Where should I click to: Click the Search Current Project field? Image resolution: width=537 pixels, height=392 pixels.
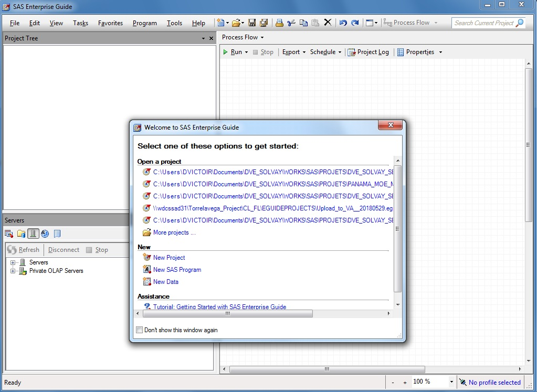484,23
